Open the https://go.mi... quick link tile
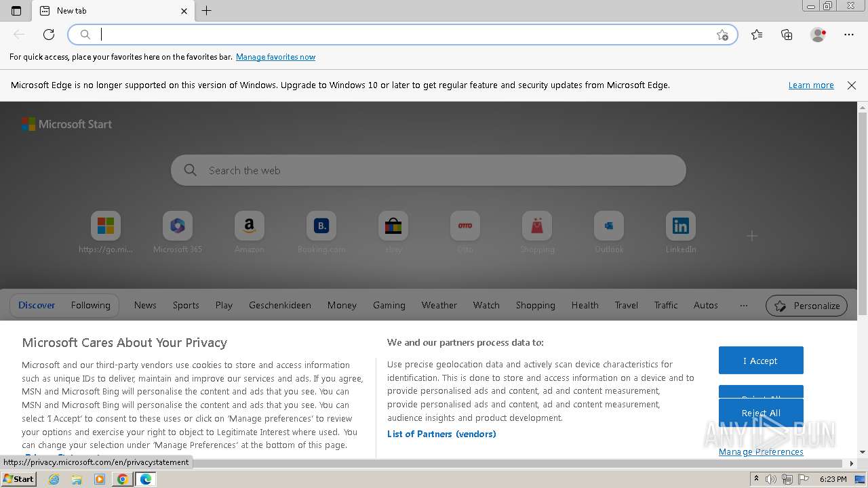 coord(106,232)
